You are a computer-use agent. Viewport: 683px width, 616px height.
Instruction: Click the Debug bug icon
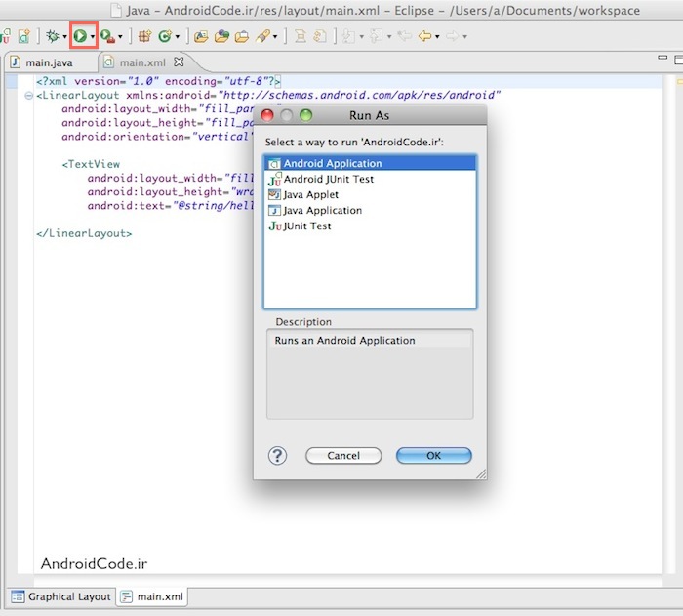pyautogui.click(x=52, y=36)
